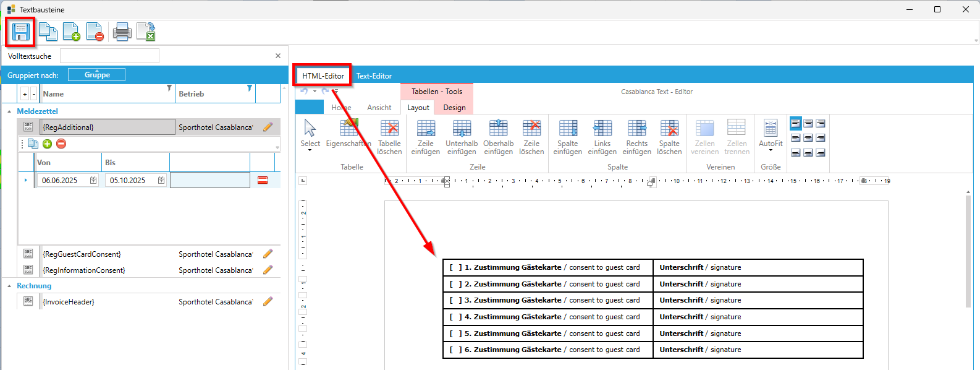
Task: Set cell alignment to middle center
Action: point(808,138)
